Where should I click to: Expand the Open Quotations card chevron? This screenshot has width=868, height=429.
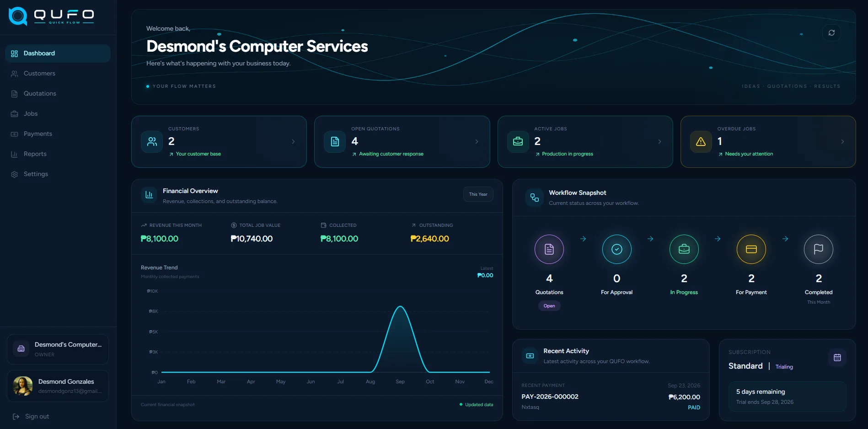coord(477,142)
